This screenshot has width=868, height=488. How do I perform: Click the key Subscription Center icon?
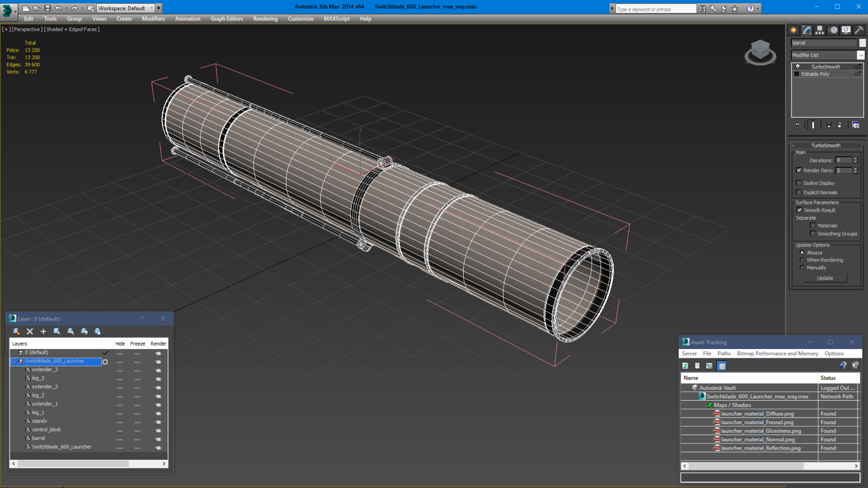[713, 9]
